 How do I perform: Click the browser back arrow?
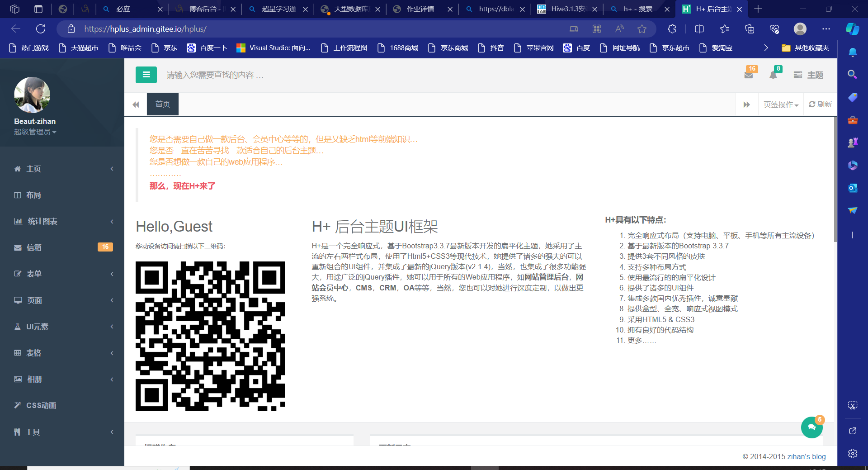pos(16,29)
